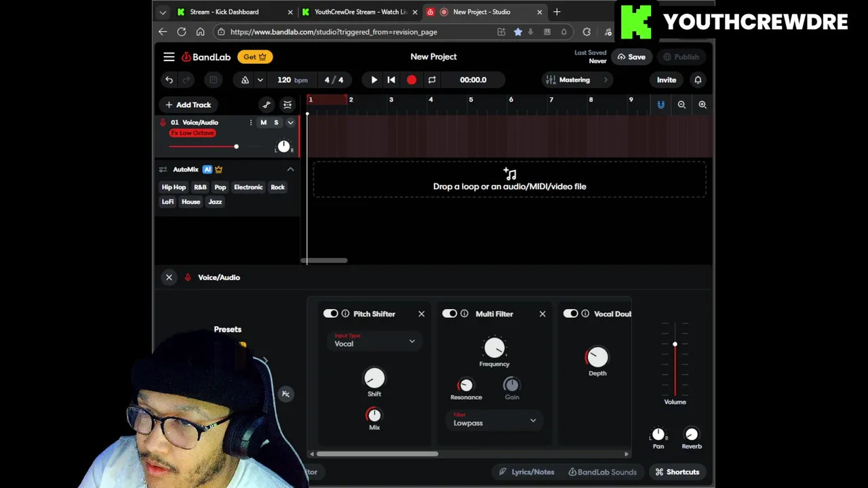Image resolution: width=868 pixels, height=488 pixels.
Task: Toggle the metronome icon
Action: click(245, 80)
